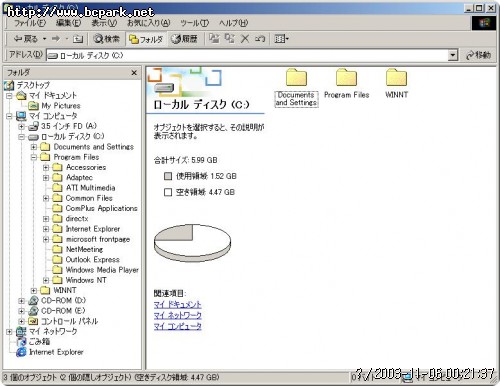Select Internet Explorer folder under Program Files
The image size is (500, 386).
93,229
